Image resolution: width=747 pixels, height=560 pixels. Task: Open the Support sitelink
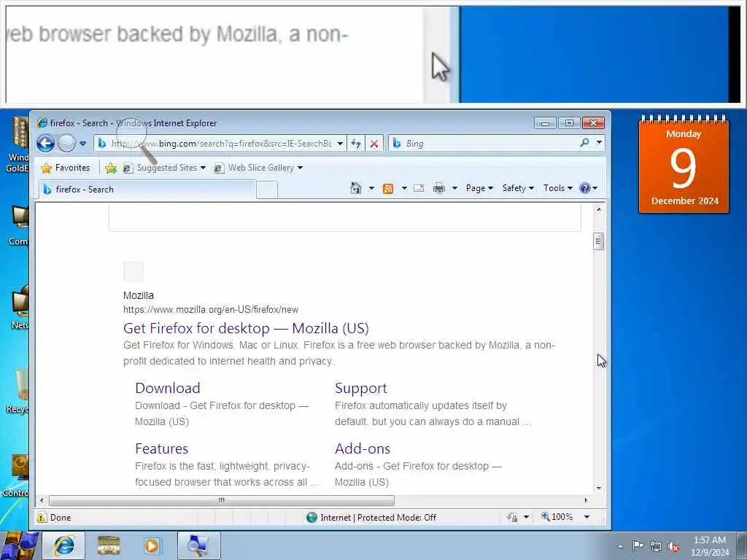(361, 389)
